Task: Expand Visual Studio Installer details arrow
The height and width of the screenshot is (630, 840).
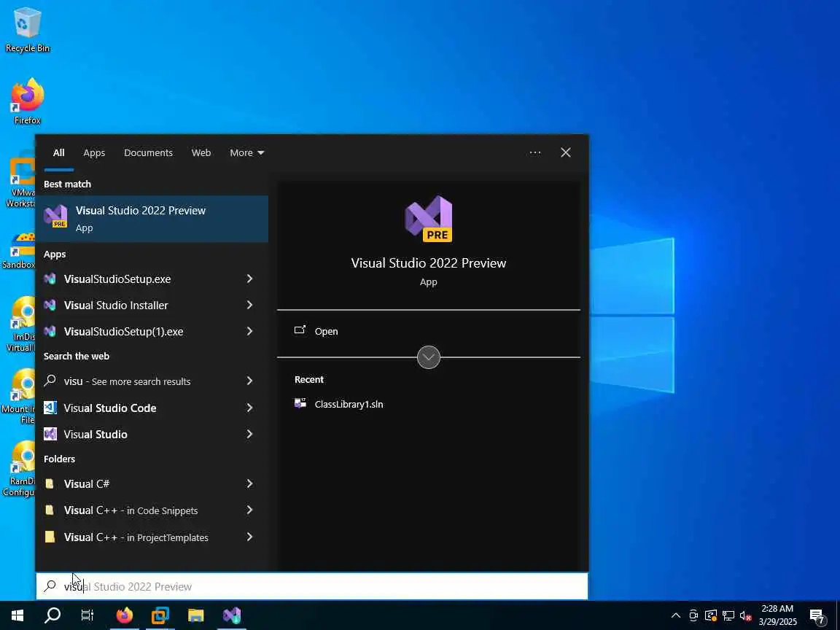Action: [x=249, y=305]
